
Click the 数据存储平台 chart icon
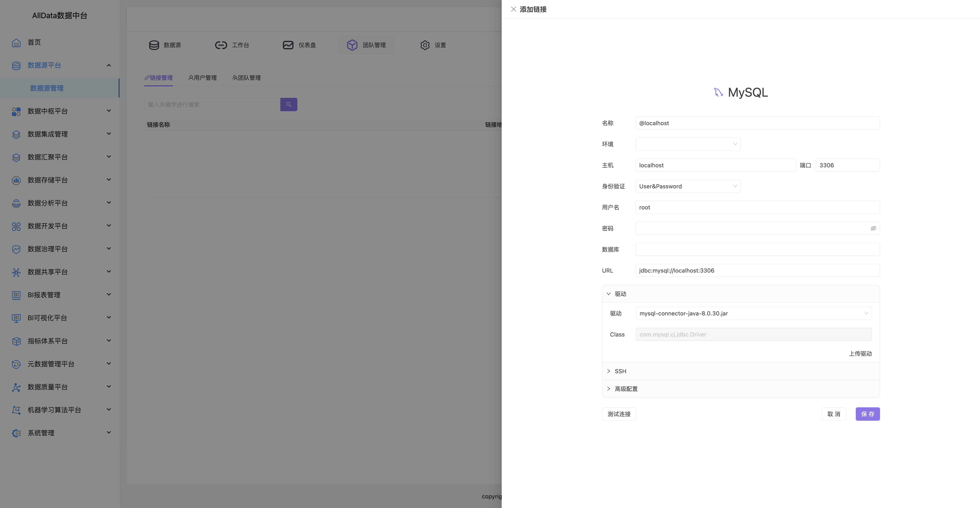[16, 180]
